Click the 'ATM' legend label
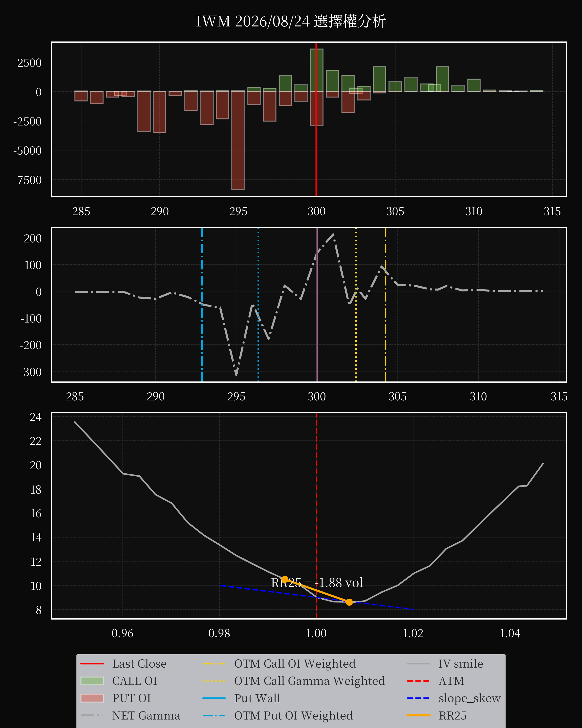The image size is (582, 728). coord(451,681)
